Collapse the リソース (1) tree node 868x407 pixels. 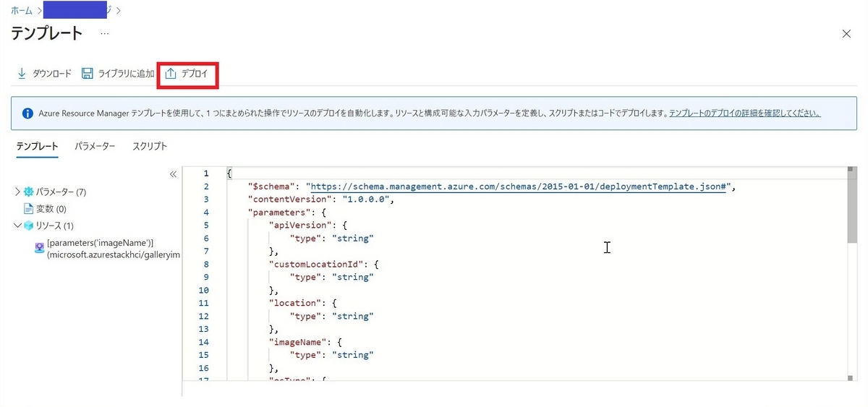coord(17,226)
